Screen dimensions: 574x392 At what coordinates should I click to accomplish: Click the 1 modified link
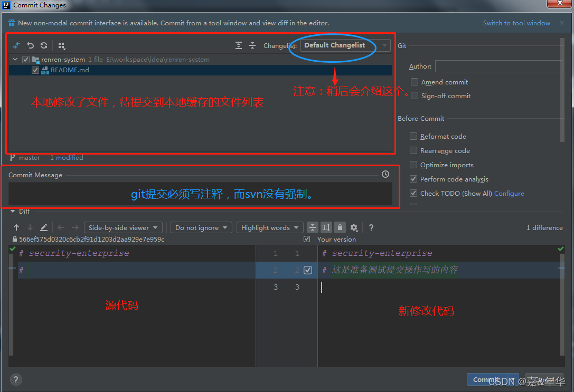[x=67, y=158]
